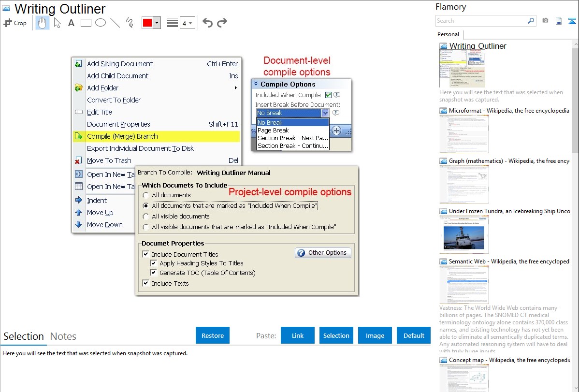Viewport: 579px width, 392px height.
Task: Click the Move To Trash icon
Action: click(x=78, y=161)
